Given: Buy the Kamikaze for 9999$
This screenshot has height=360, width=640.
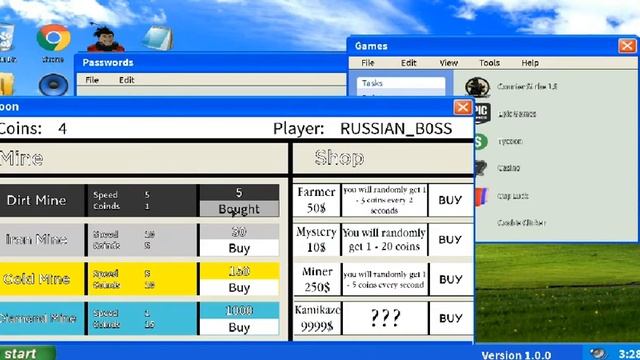Looking at the screenshot, I should point(450,318).
